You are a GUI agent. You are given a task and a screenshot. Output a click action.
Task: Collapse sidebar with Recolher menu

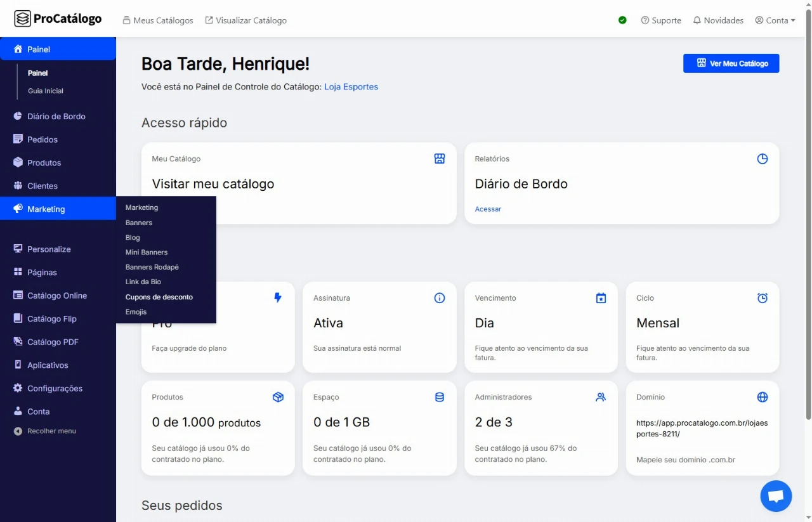[x=51, y=431]
